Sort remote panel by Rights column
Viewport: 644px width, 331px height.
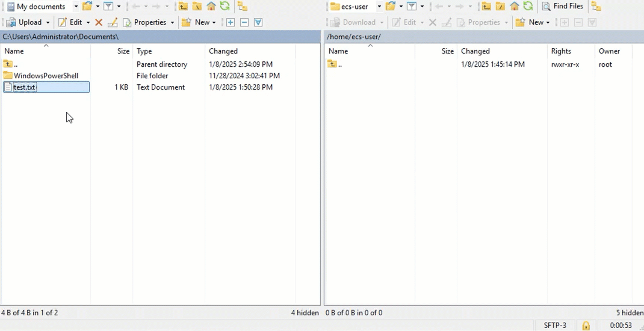coord(571,51)
